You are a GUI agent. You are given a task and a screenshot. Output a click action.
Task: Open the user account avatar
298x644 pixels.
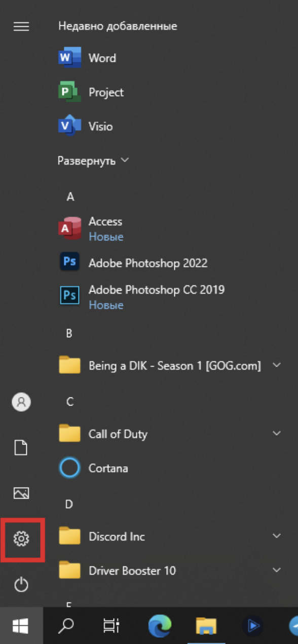pyautogui.click(x=21, y=402)
